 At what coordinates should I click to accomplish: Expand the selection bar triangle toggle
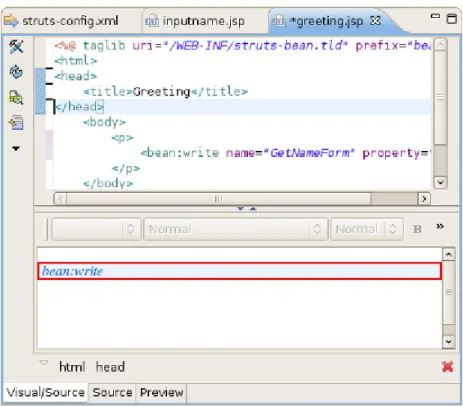coord(44,362)
